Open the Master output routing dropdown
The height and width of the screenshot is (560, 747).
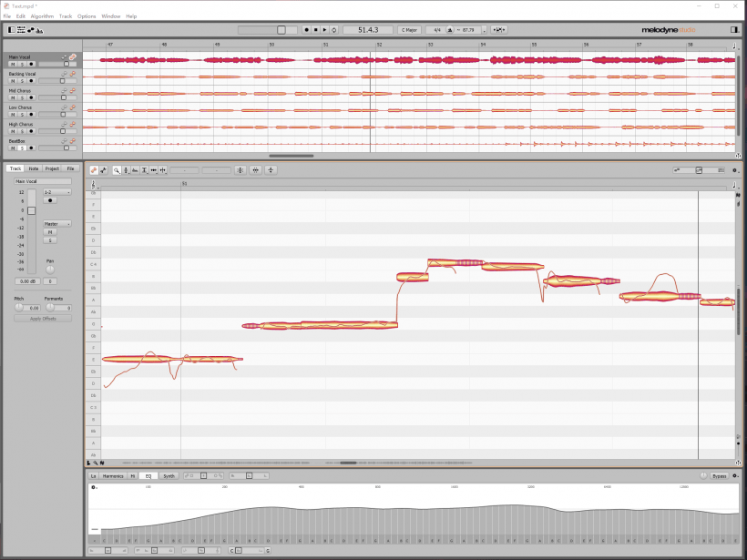click(56, 224)
